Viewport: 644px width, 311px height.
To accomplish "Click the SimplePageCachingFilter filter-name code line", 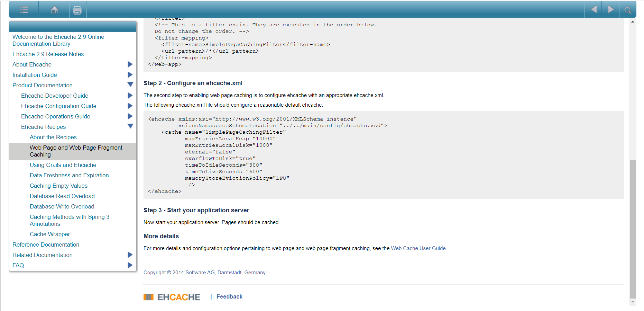I will 246,44.
